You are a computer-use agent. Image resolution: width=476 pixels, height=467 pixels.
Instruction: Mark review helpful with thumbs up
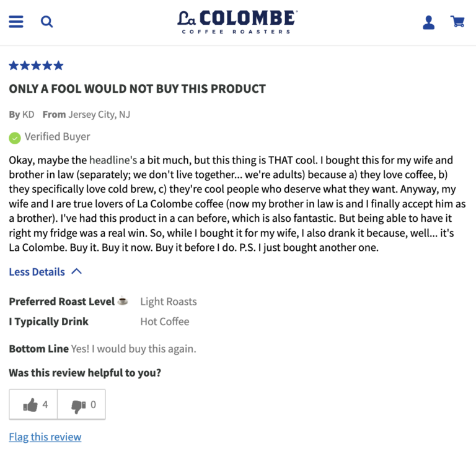[34, 405]
